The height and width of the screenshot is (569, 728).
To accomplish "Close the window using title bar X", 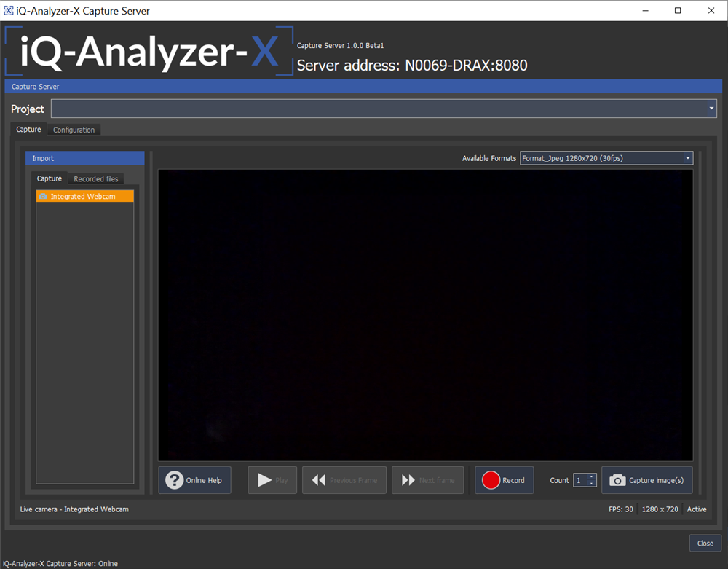I will tap(711, 11).
